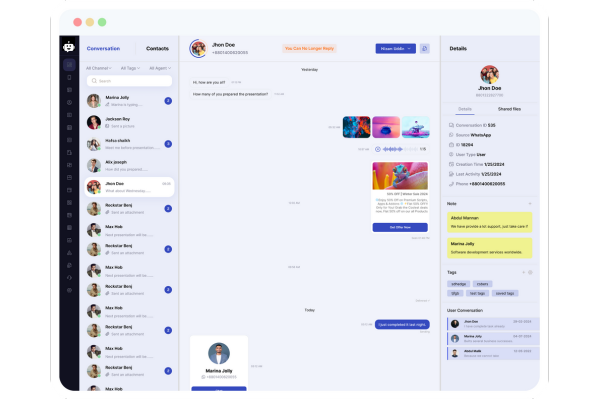Open Jackson Roy's conversation
This screenshot has width=599, height=399.
click(129, 122)
